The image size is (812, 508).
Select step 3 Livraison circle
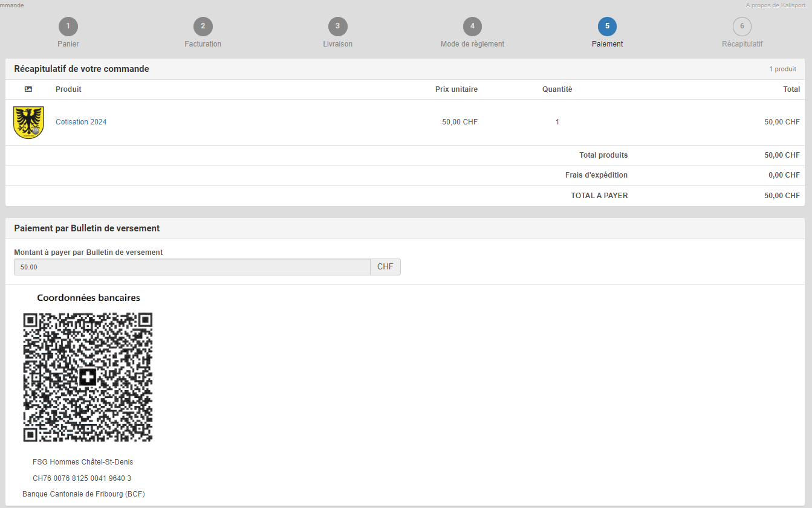click(337, 27)
